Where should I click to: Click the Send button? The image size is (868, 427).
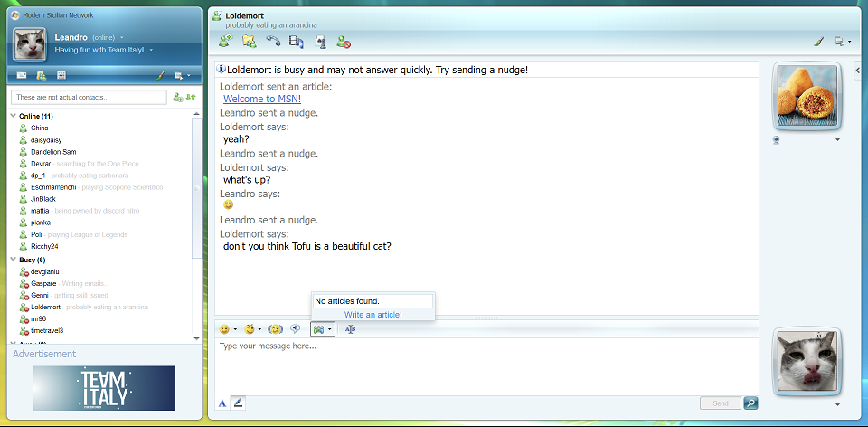(721, 403)
